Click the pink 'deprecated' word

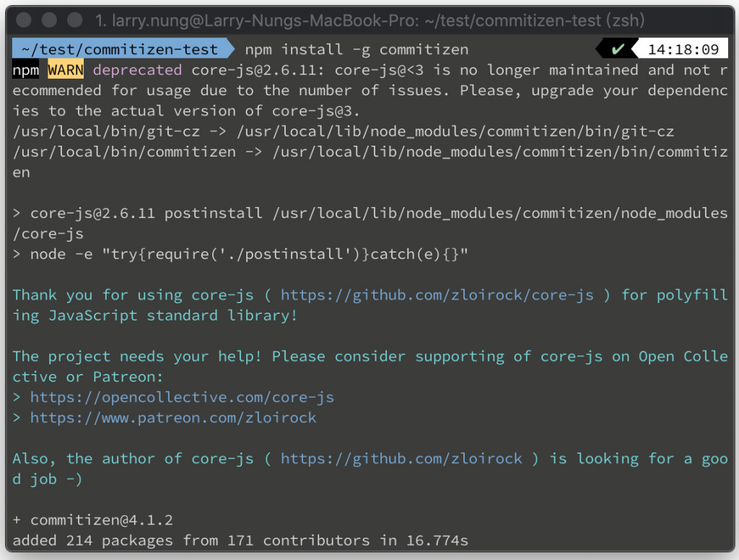[137, 70]
